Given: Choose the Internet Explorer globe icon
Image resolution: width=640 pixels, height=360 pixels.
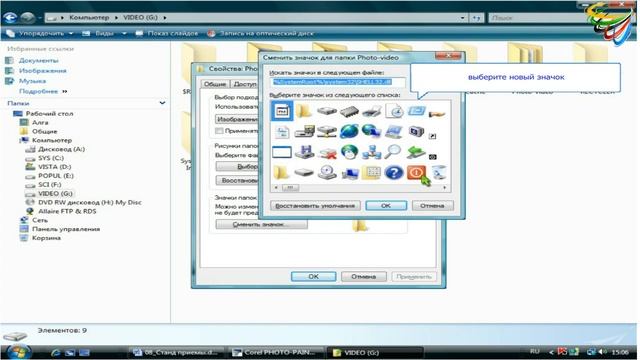Looking at the screenshot, I should coord(349,131).
